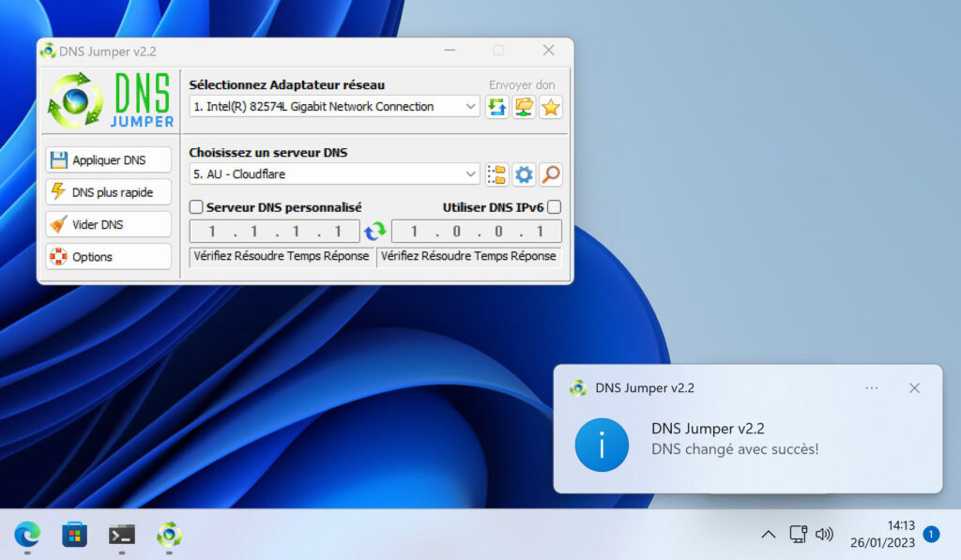Click the Envoyer don link
This screenshot has width=961, height=560.
point(522,85)
